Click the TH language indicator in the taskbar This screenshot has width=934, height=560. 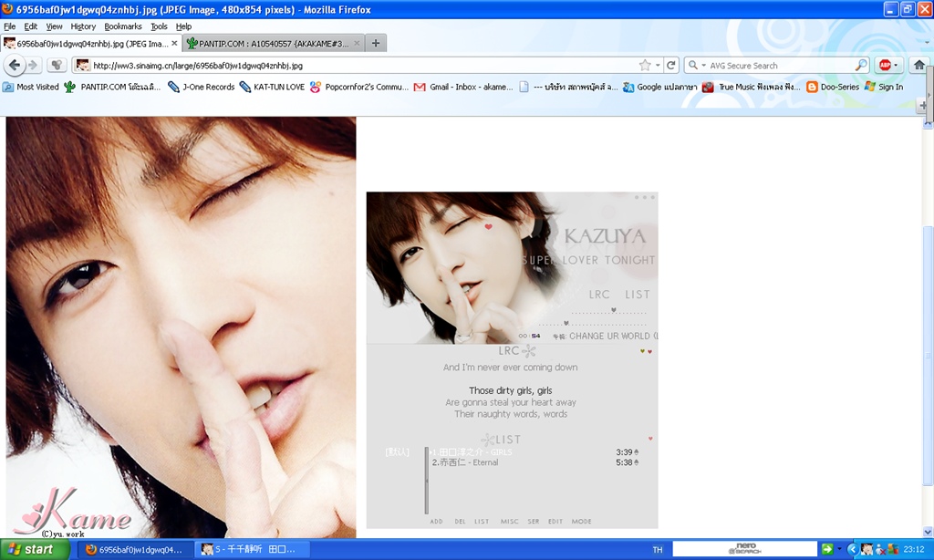pyautogui.click(x=657, y=549)
